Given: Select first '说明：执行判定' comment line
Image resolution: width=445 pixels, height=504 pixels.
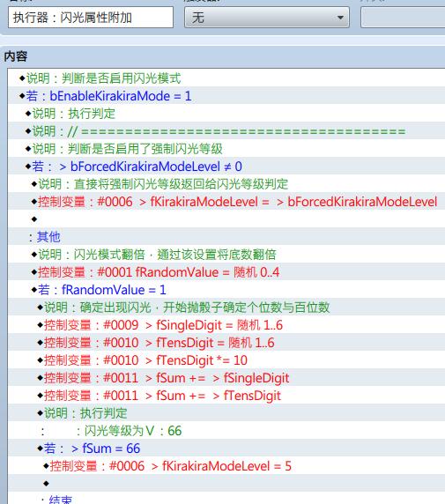Looking at the screenshot, I should 226,114.
